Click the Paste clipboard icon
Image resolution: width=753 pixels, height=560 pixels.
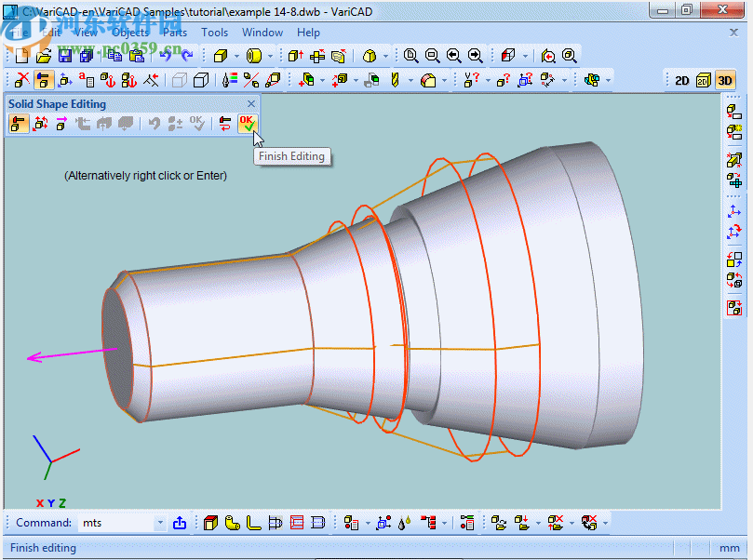137,56
